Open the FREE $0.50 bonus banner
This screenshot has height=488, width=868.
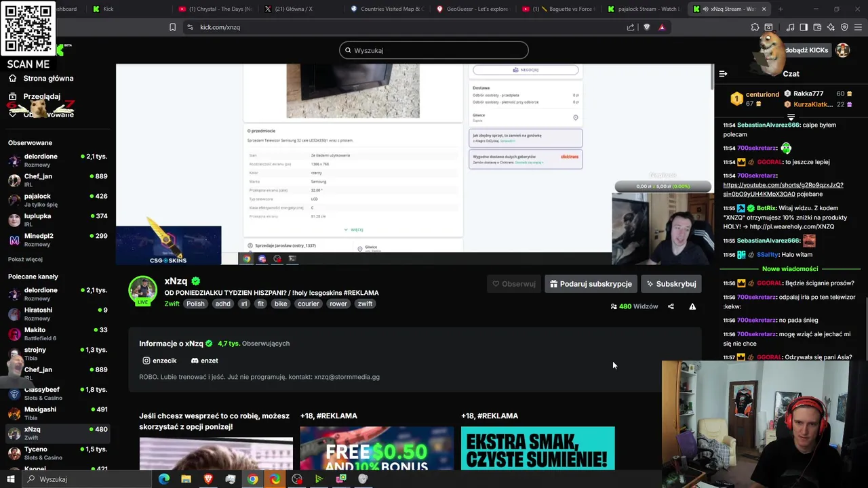tap(377, 448)
